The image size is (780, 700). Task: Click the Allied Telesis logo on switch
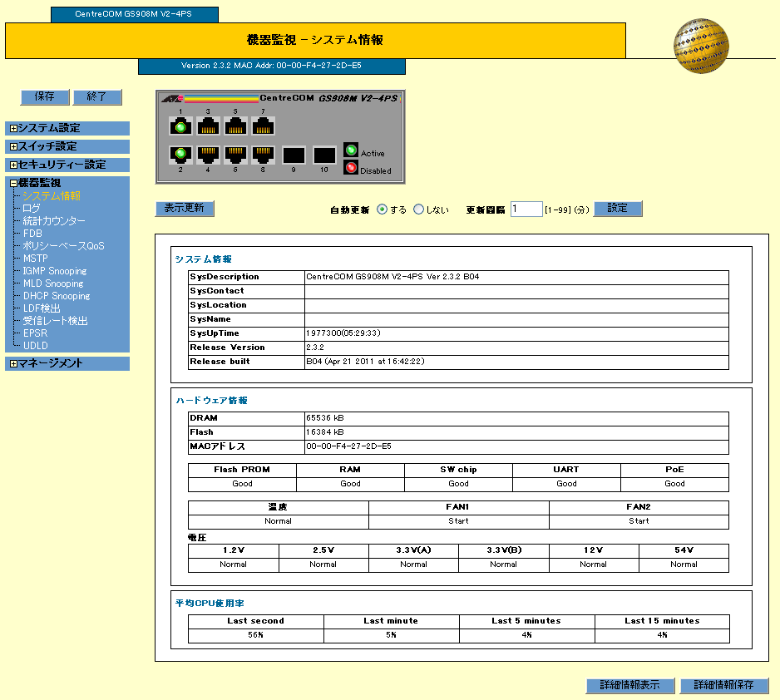coord(171,98)
